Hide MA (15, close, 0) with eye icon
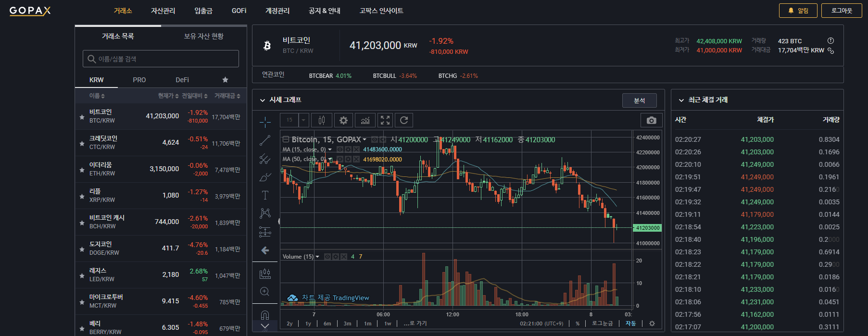This screenshot has width=868, height=336. pyautogui.click(x=340, y=149)
